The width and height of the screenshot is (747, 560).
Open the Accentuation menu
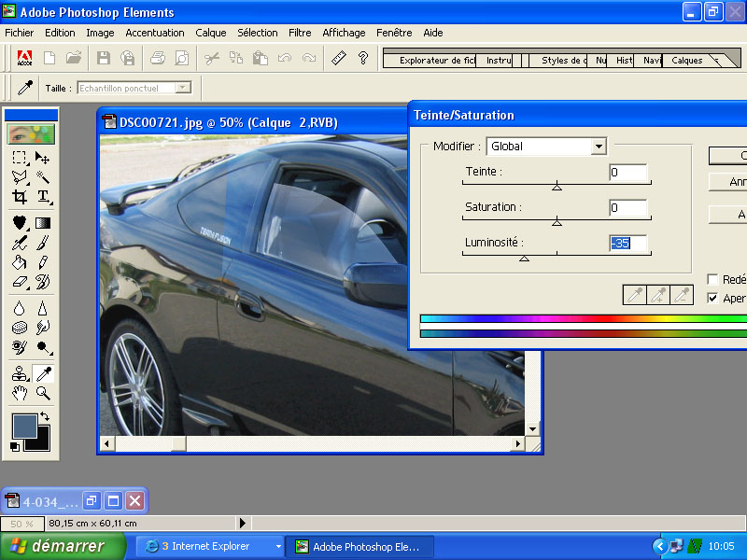(155, 33)
